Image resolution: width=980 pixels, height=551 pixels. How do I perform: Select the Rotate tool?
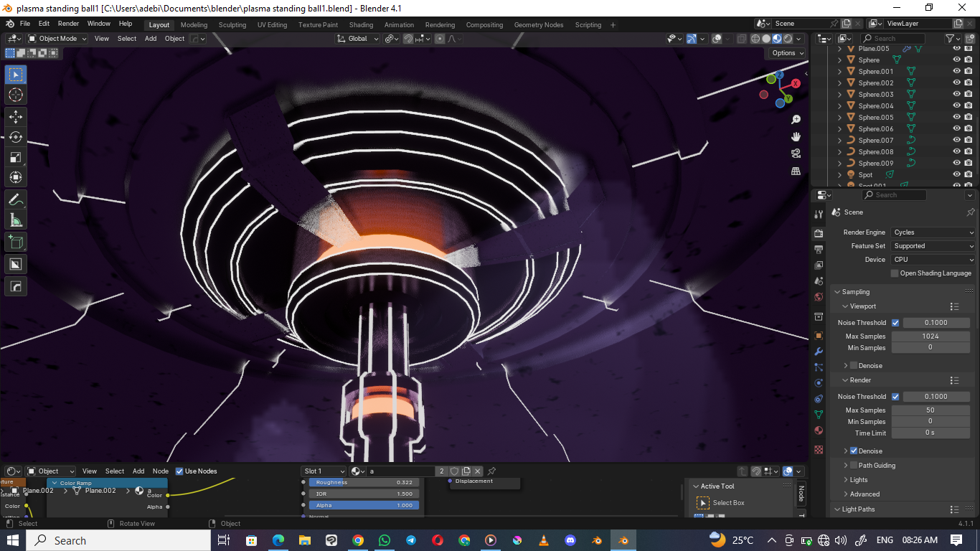16,137
